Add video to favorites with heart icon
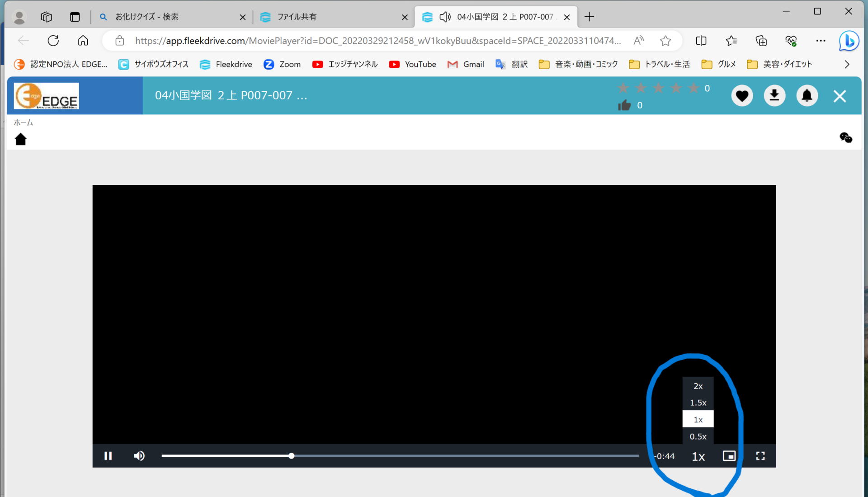Image resolution: width=868 pixels, height=497 pixels. tap(742, 96)
